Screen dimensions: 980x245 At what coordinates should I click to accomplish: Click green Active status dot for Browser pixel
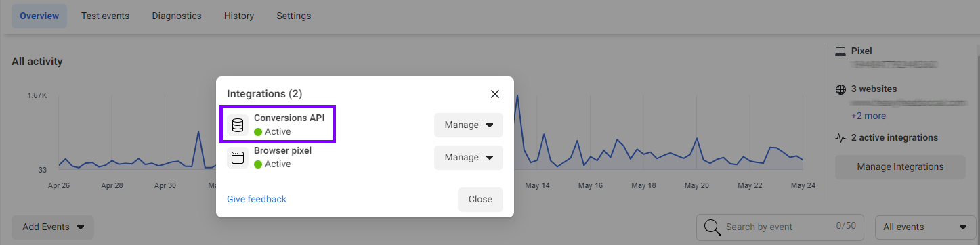[258, 164]
